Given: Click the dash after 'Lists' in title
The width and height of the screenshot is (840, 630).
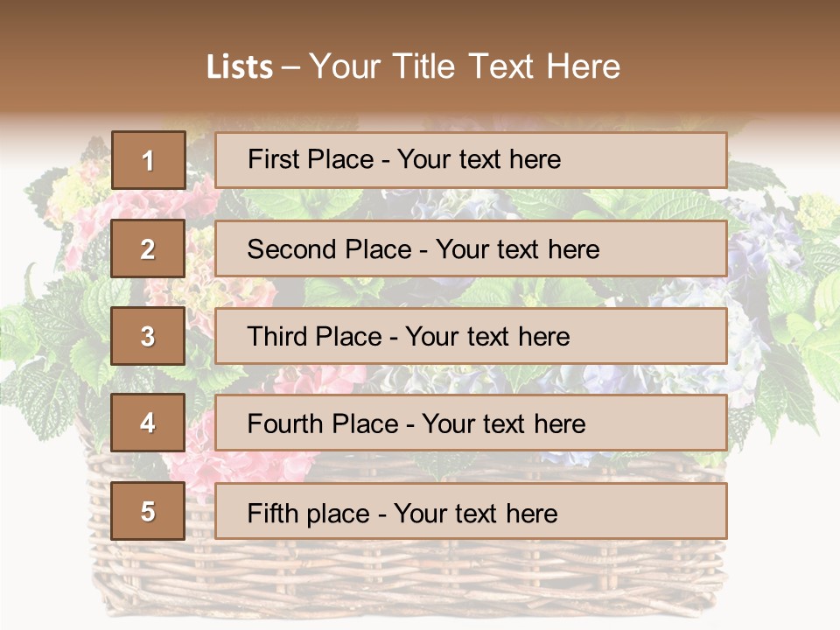Looking at the screenshot, I should point(291,67).
